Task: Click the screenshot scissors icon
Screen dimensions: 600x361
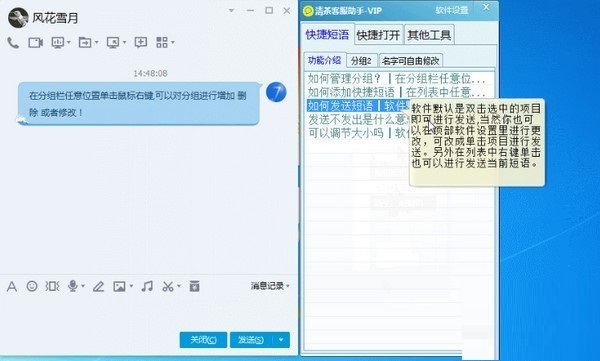Action: 168,286
